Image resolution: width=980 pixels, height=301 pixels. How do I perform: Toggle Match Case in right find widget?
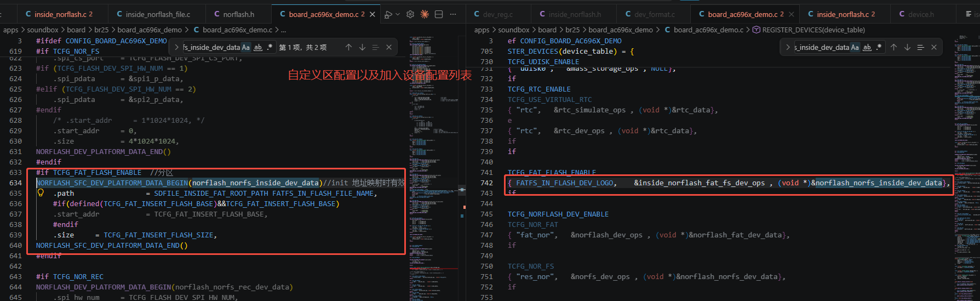click(855, 48)
